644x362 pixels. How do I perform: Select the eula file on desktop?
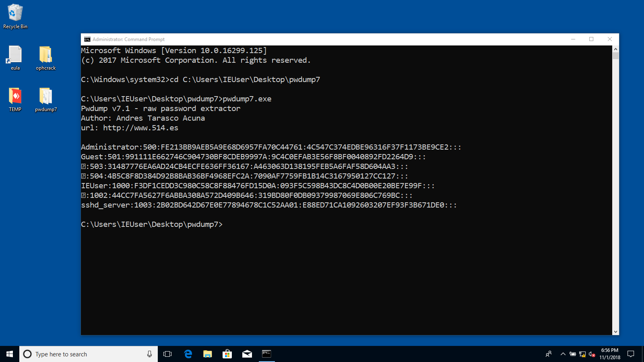coord(15,58)
